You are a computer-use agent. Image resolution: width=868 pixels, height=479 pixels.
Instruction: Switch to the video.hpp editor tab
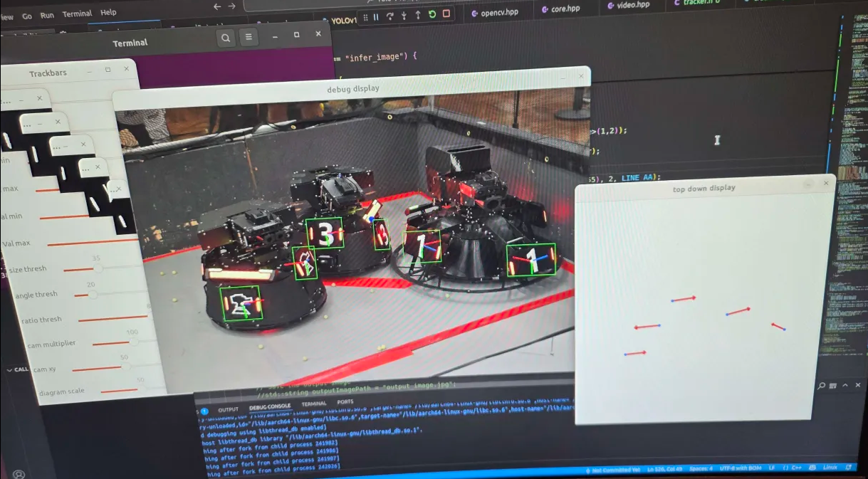(x=629, y=6)
